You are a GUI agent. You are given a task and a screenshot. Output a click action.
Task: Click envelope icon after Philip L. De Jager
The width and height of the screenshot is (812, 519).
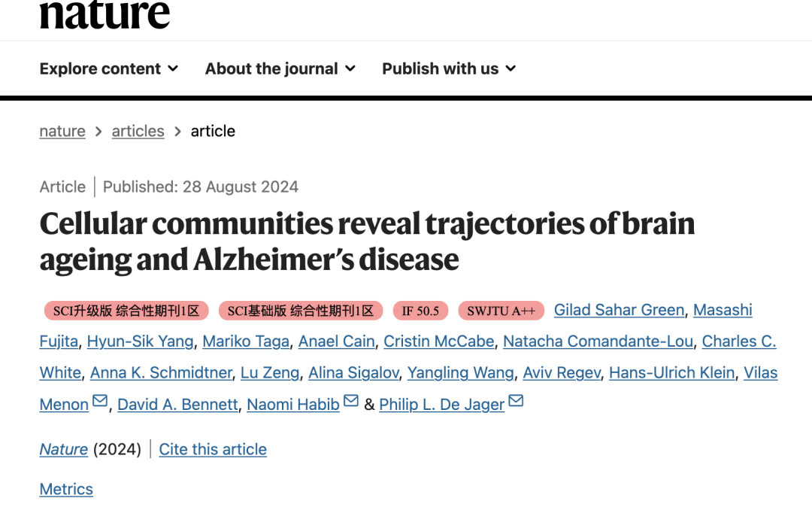[516, 402]
